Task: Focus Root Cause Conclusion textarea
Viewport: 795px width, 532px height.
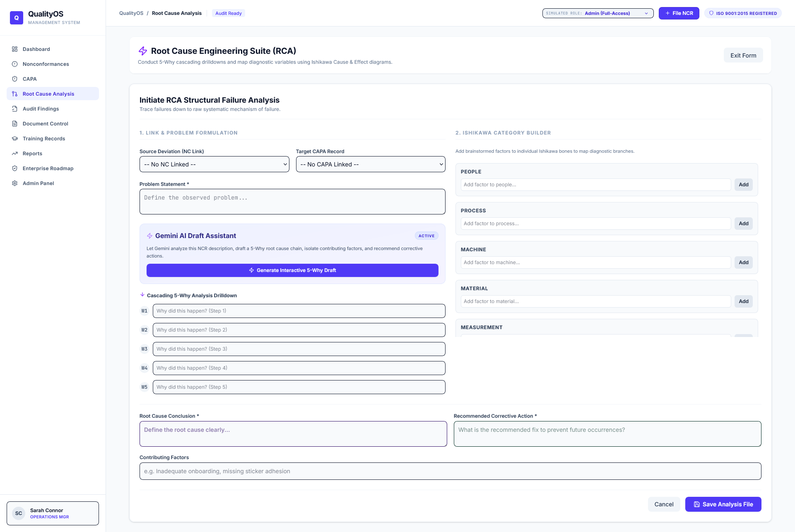Action: 293,434
